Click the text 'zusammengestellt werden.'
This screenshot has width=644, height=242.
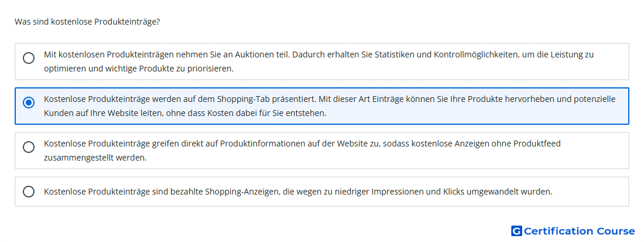(95, 158)
